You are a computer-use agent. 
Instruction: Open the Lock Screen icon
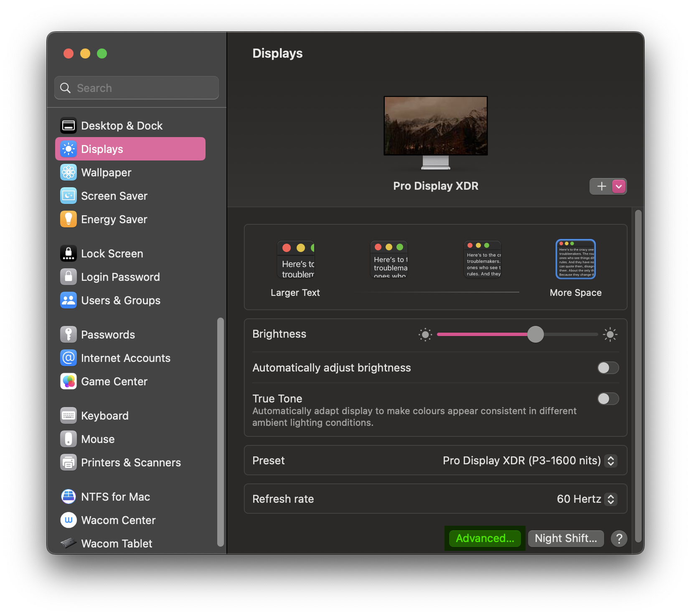(x=69, y=253)
